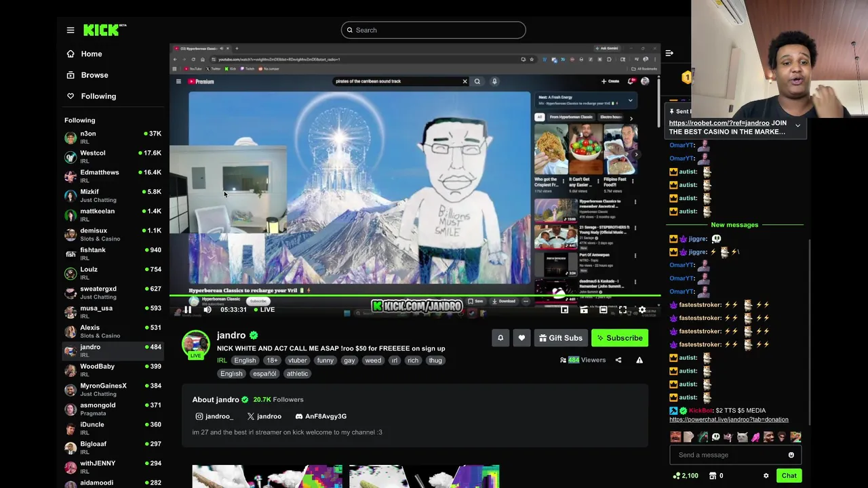Select the español tag
868x488 pixels.
click(x=264, y=373)
